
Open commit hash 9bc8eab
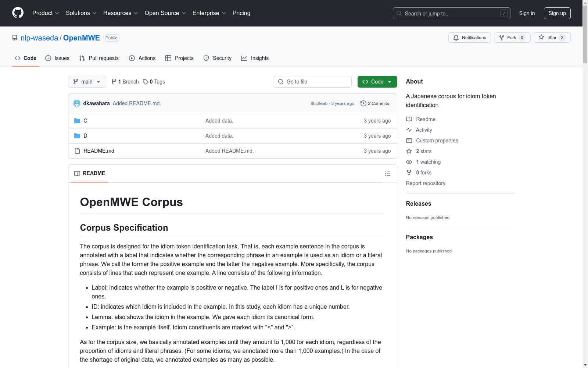coord(319,103)
